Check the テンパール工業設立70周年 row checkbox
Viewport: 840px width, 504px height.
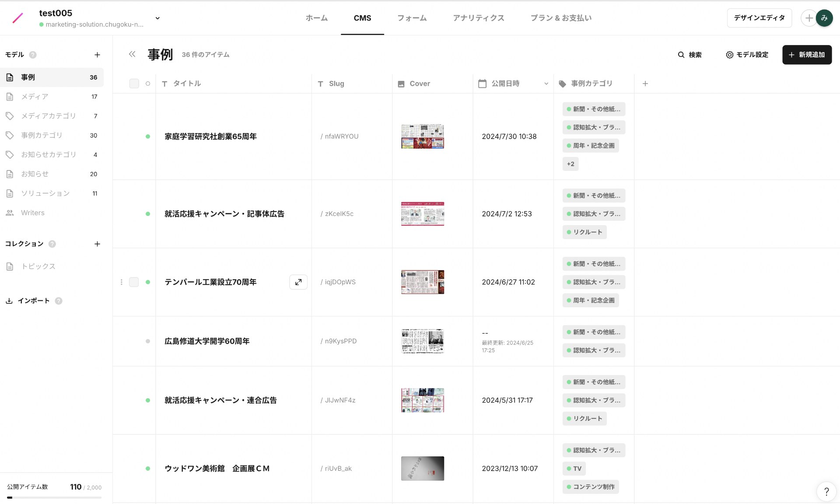click(x=134, y=282)
